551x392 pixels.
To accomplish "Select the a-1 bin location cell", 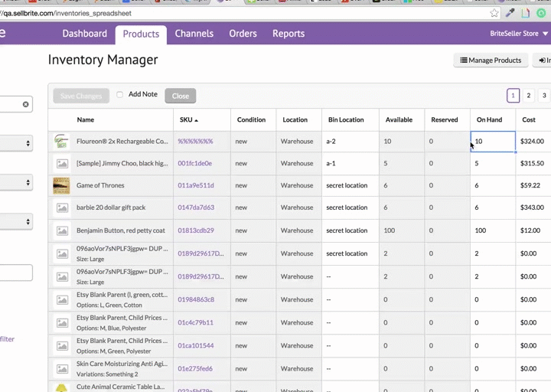I will click(x=350, y=164).
